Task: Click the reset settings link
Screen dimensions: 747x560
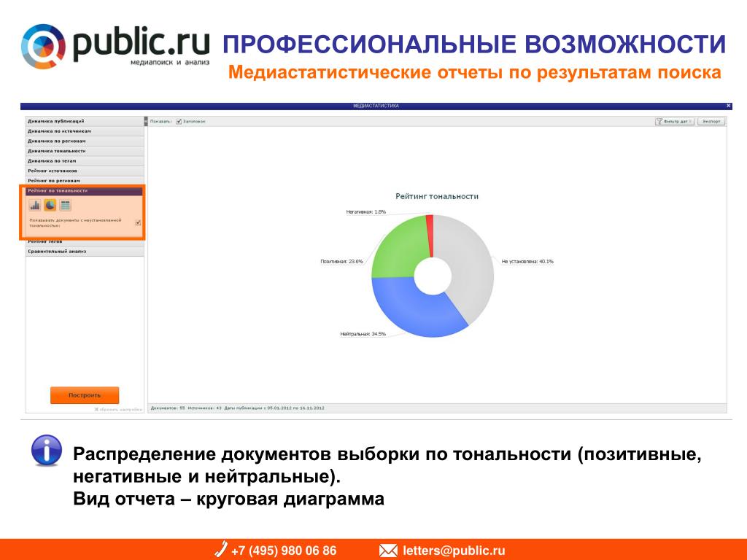Action: pos(118,410)
